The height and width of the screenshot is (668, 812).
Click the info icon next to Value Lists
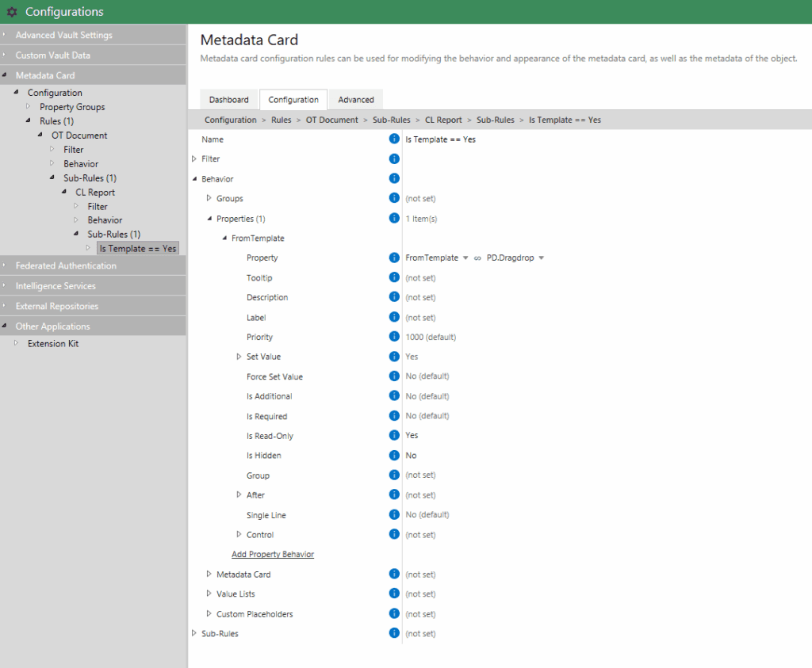(x=394, y=594)
